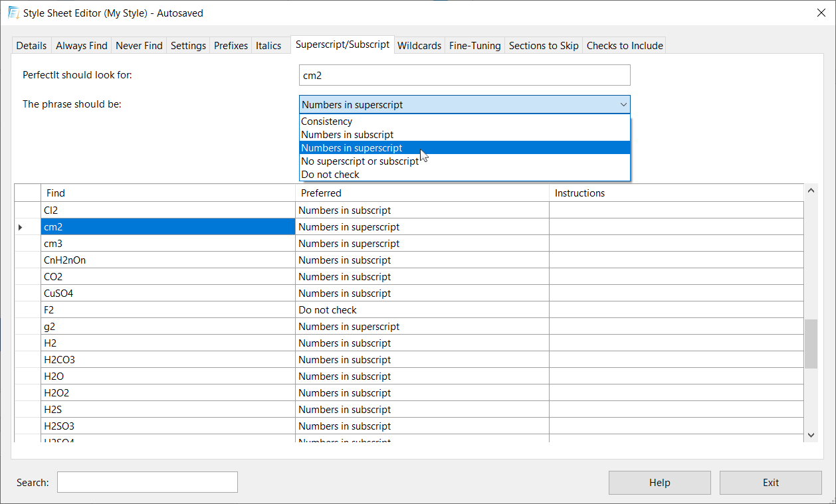Open the Wildcards tab
The image size is (836, 504).
point(419,46)
